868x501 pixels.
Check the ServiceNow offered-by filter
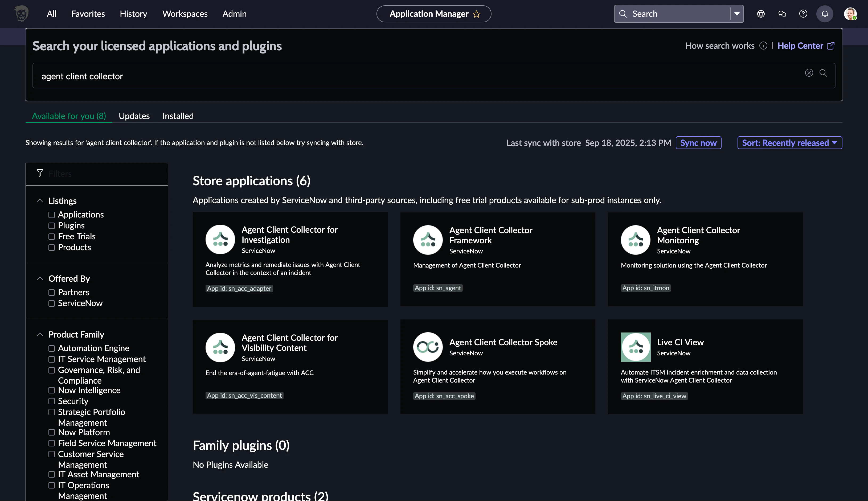[x=52, y=303]
